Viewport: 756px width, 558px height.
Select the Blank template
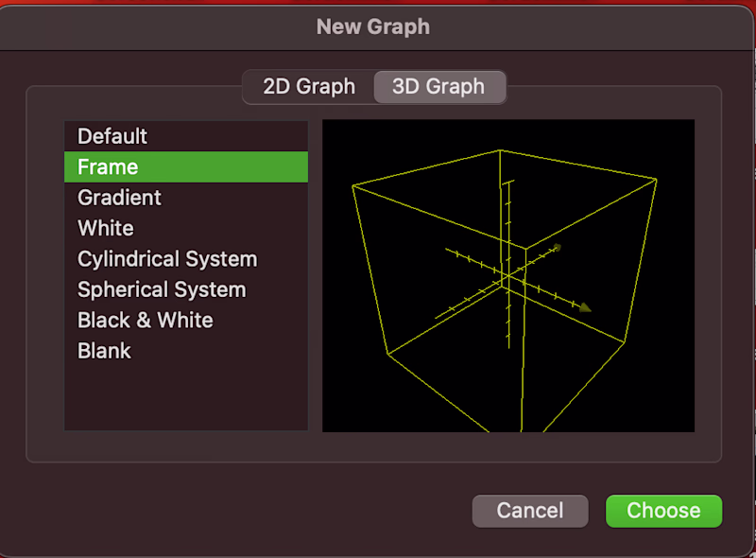tap(104, 350)
